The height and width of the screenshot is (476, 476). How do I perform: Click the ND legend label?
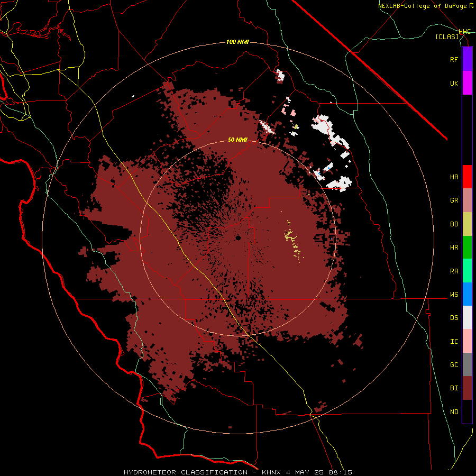(454, 412)
